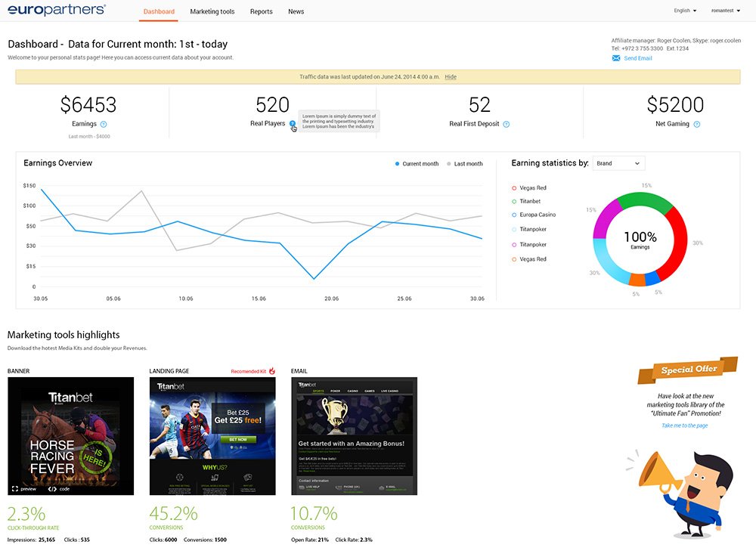Click the Earnings help question mark icon

point(104,124)
